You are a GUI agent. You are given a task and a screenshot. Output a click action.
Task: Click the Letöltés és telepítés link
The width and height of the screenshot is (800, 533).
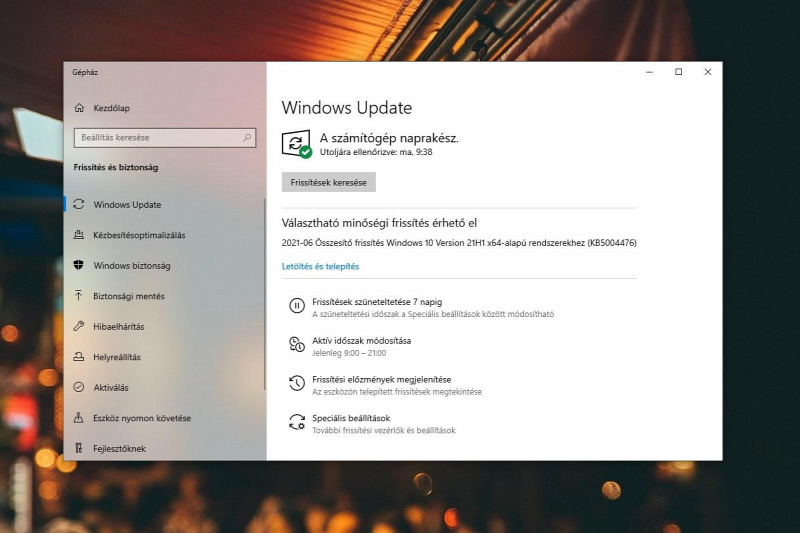click(x=320, y=266)
